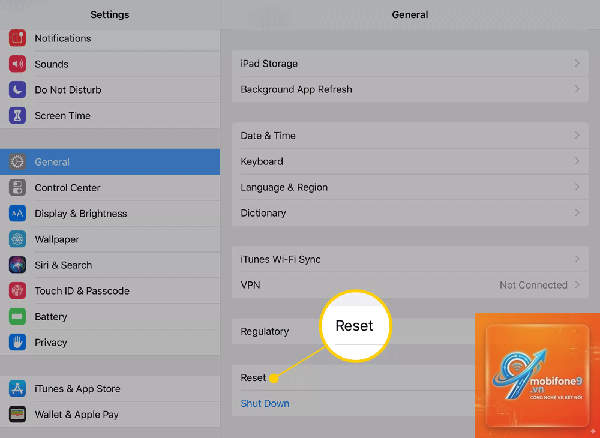Open Language & Region settings
The width and height of the screenshot is (600, 438).
point(410,187)
